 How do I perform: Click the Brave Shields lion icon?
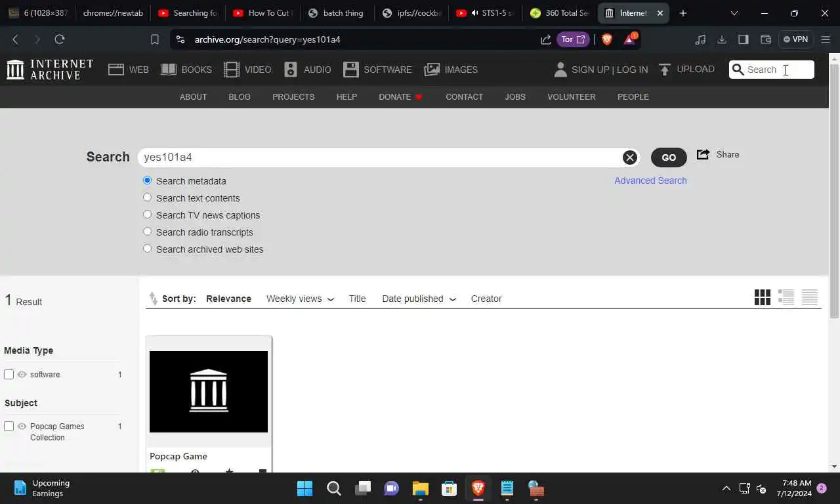[607, 39]
